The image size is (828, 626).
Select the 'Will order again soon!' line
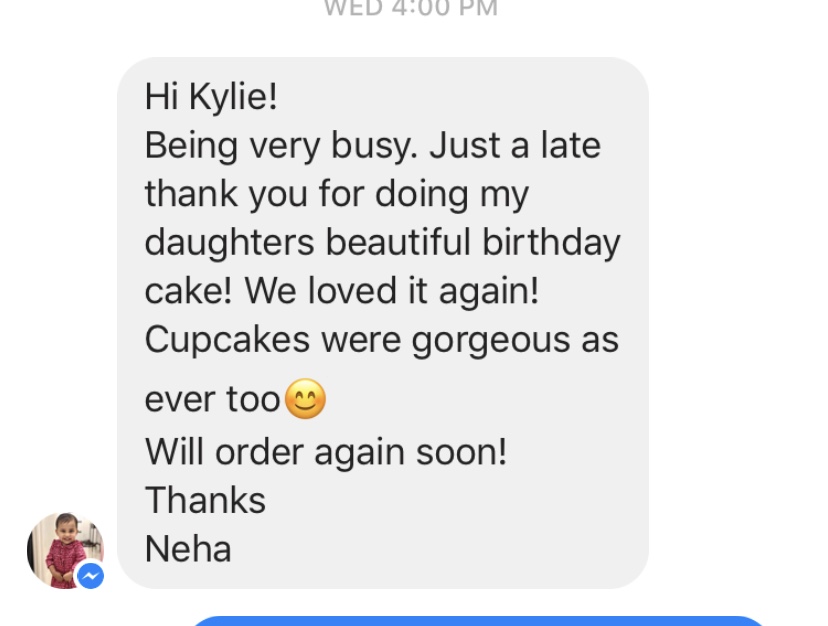pos(326,453)
